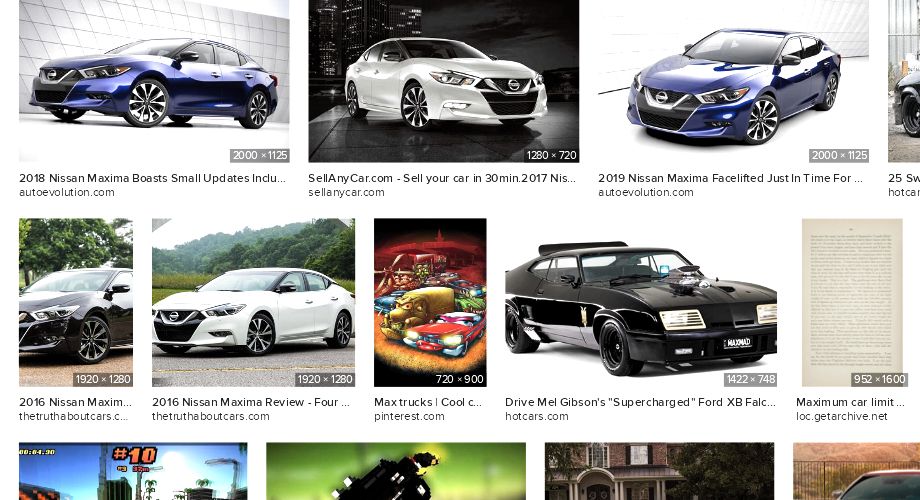The height and width of the screenshot is (500, 920).
Task: Click the "SellAnyCar.com - Sell your car" title link
Action: [442, 178]
